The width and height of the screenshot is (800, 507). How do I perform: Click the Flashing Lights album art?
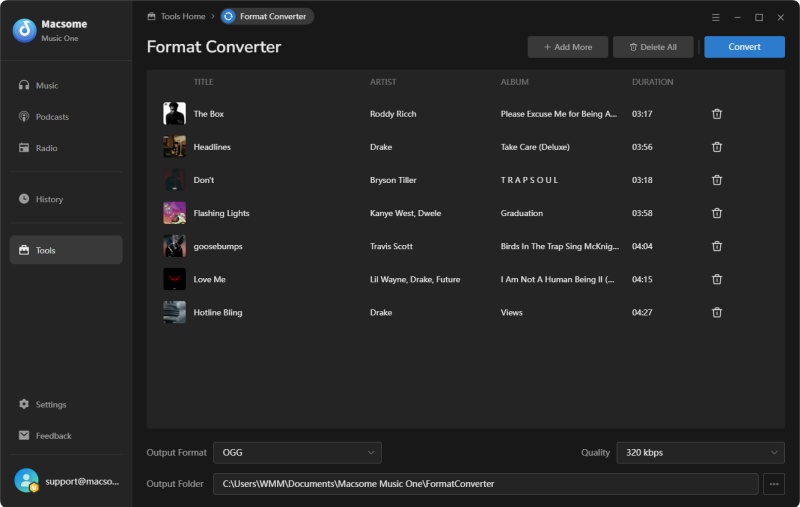[x=174, y=213]
